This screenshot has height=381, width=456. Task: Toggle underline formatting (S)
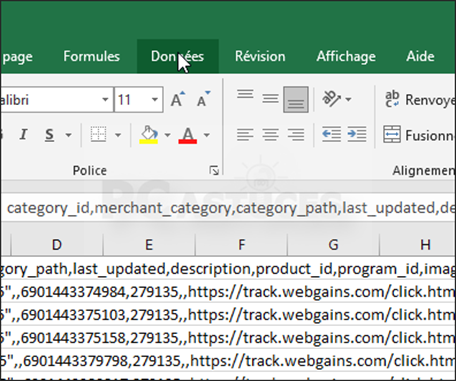tap(49, 135)
